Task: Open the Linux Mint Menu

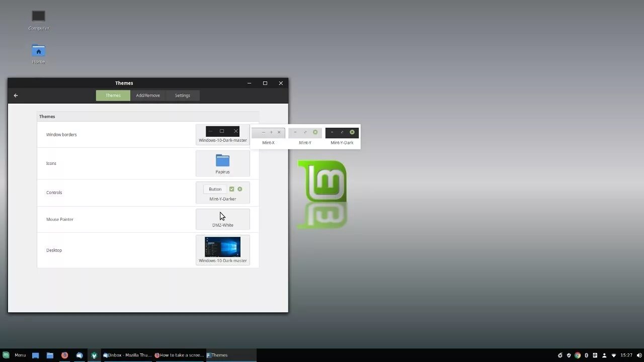Action: (x=15, y=355)
